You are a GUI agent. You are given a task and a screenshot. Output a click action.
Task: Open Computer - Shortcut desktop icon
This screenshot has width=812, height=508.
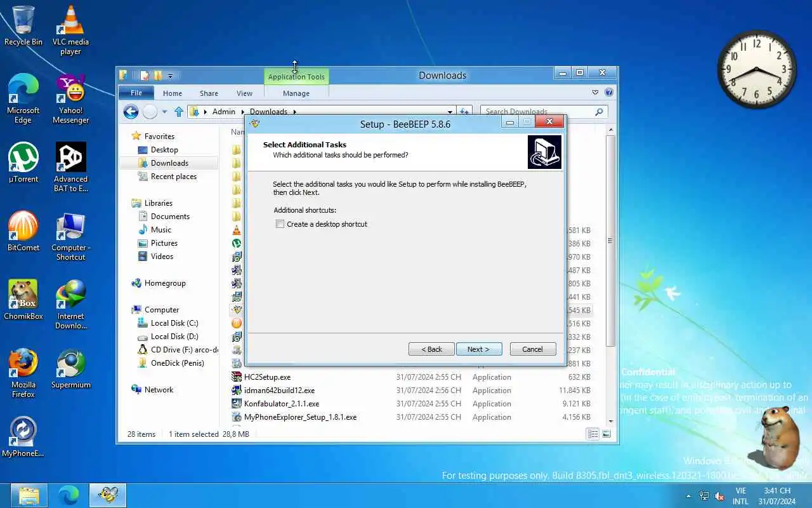point(70,236)
